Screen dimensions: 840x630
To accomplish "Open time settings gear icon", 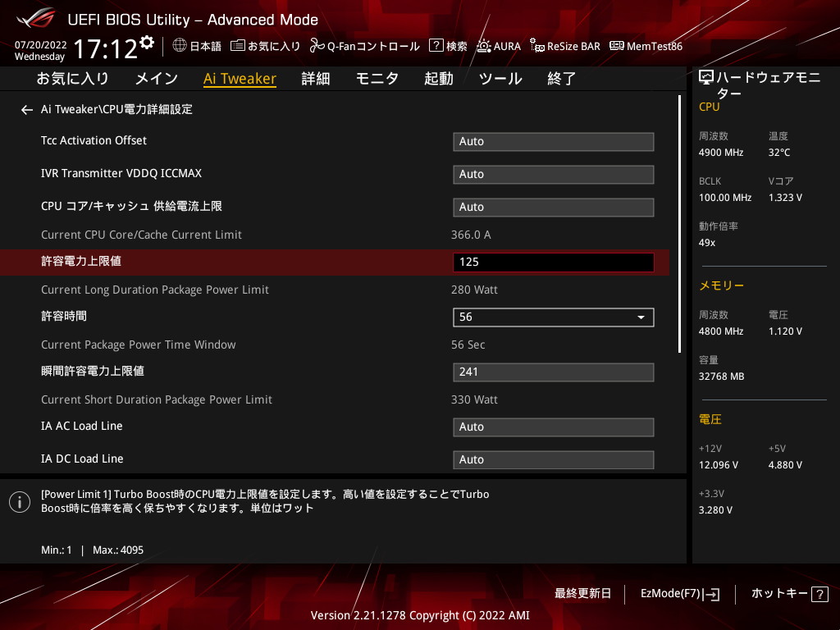I will 147,43.
